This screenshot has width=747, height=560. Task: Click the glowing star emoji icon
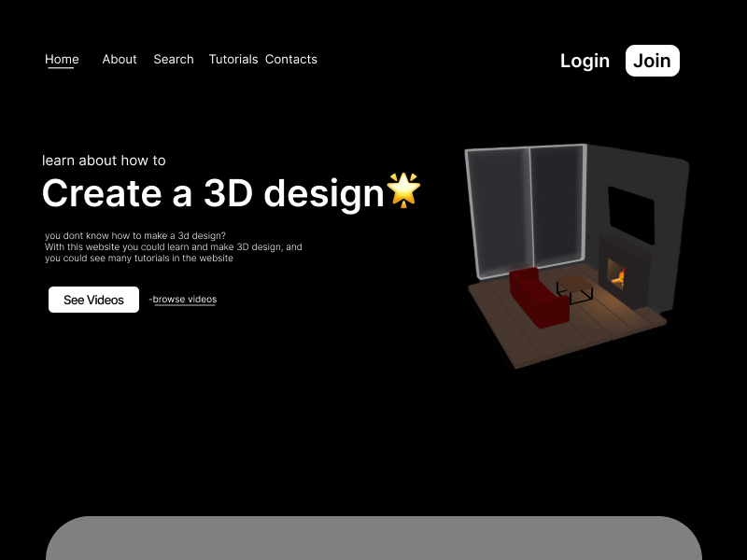(x=403, y=190)
